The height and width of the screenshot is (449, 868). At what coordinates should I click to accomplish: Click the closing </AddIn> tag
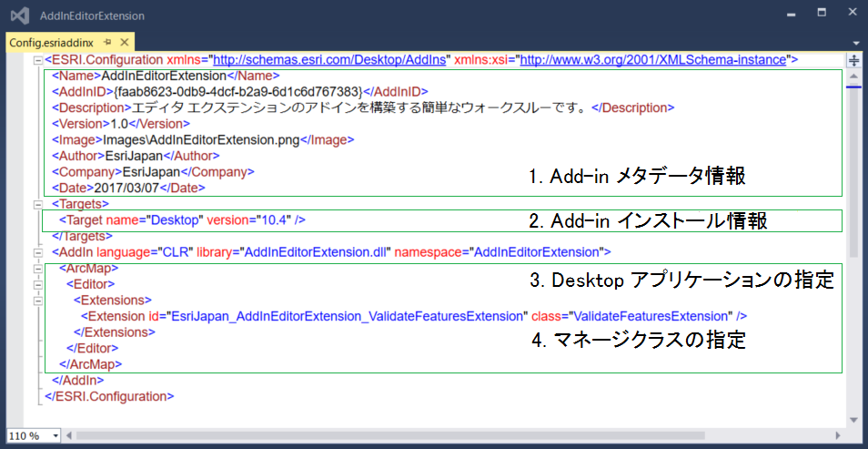78,381
